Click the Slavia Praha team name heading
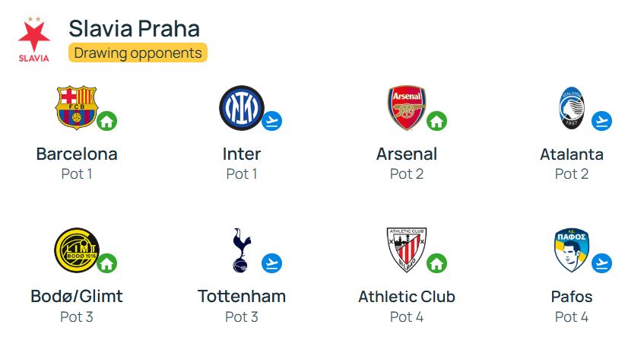 pyautogui.click(x=135, y=29)
